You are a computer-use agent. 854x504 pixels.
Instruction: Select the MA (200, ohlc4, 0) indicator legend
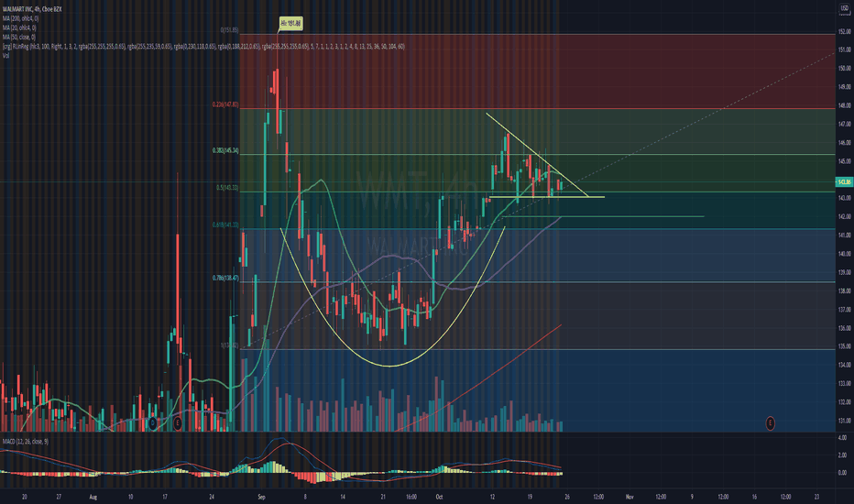pos(20,18)
